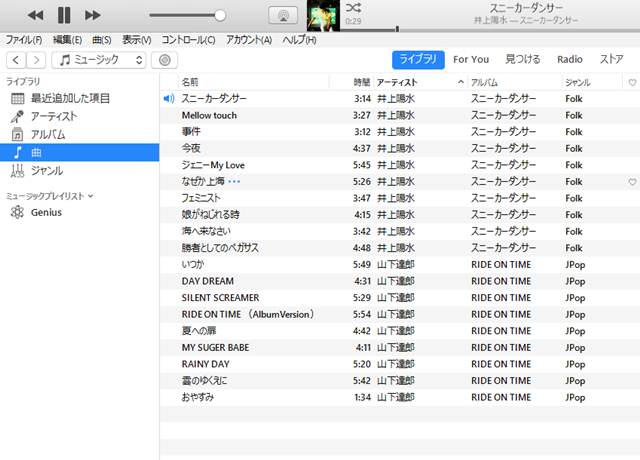The width and height of the screenshot is (640, 460).
Task: Select the song おやすみ
Action: tap(198, 397)
